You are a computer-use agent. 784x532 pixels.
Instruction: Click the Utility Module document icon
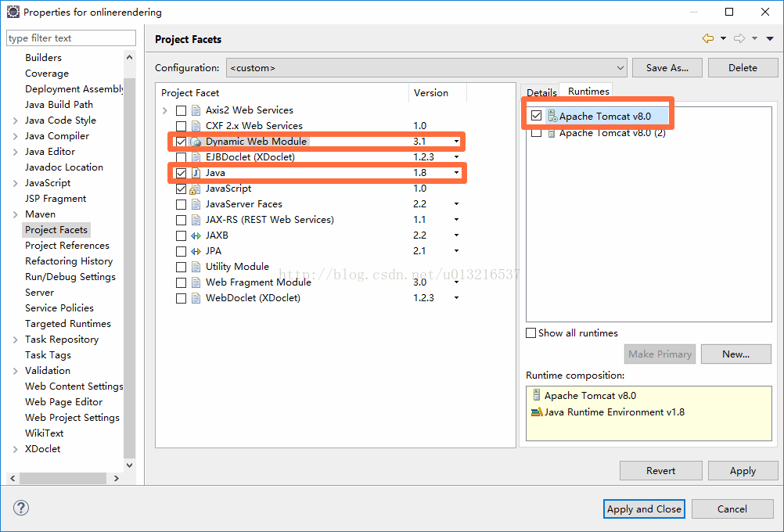pos(196,267)
